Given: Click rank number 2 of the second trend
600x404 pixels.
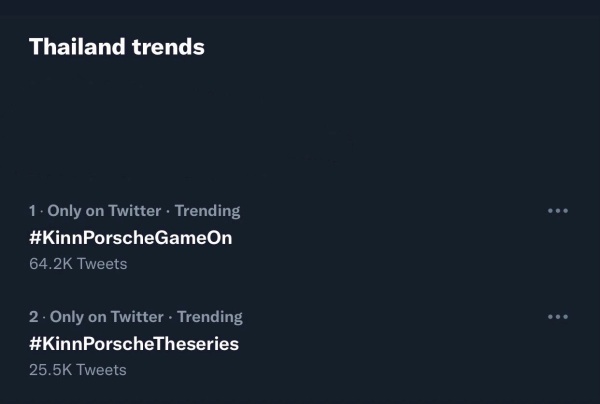Looking at the screenshot, I should tap(33, 317).
